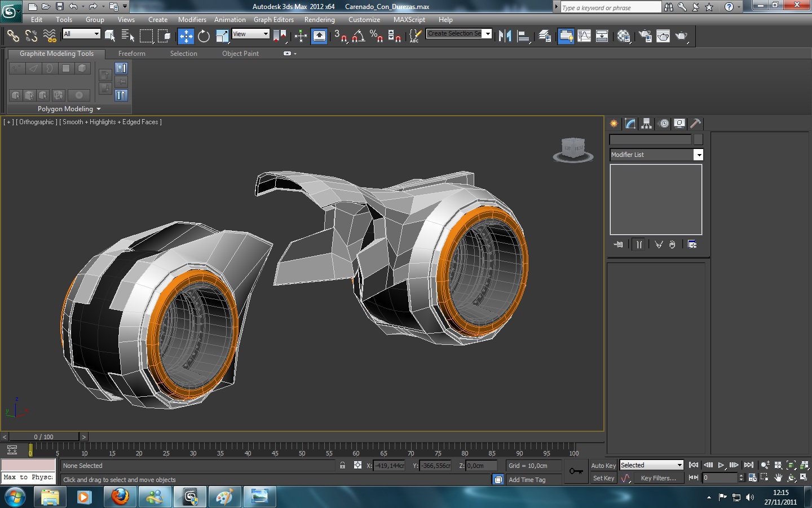Open the selection filter All dropdown
Image resolution: width=812 pixels, height=508 pixels.
click(x=81, y=34)
